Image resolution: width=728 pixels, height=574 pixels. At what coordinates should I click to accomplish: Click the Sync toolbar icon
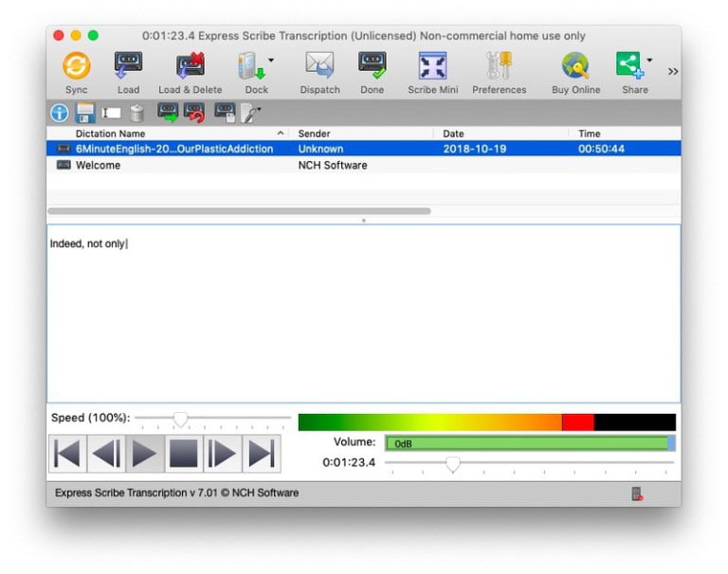click(77, 65)
